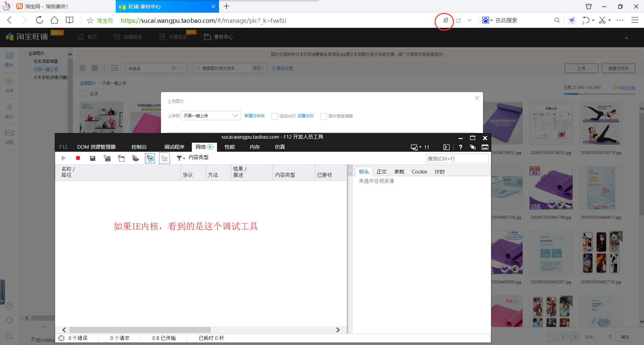644x345 pixels.
Task: Click the 设置水印 link
Action: (305, 116)
